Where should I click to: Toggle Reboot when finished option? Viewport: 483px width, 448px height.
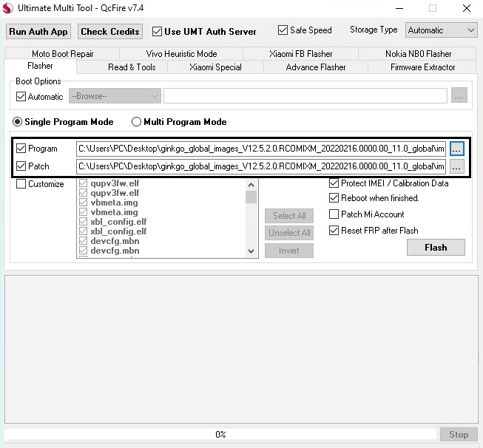334,197
